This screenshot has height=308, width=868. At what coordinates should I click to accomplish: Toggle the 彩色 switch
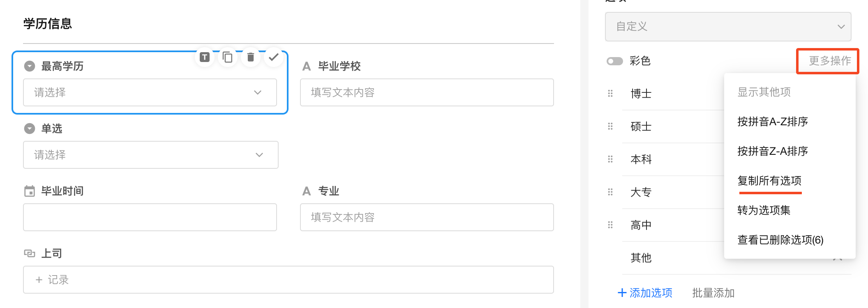pos(615,61)
